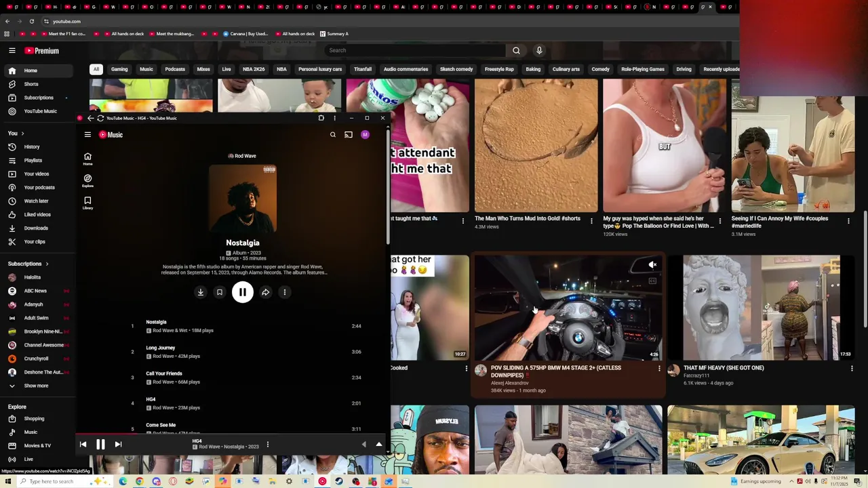868x488 pixels.
Task: Open Brooklyn Nine-Nine subscription
Action: tap(38, 331)
